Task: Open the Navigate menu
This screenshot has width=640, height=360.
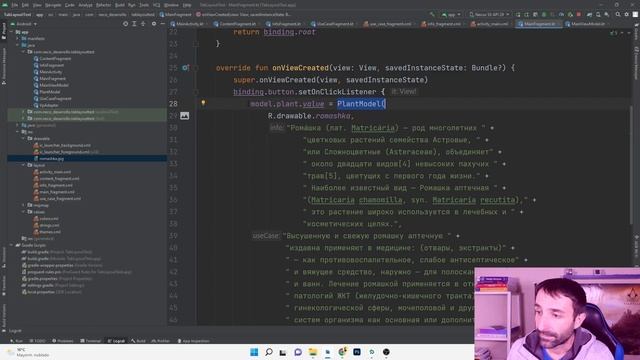Action: pyautogui.click(x=53, y=5)
